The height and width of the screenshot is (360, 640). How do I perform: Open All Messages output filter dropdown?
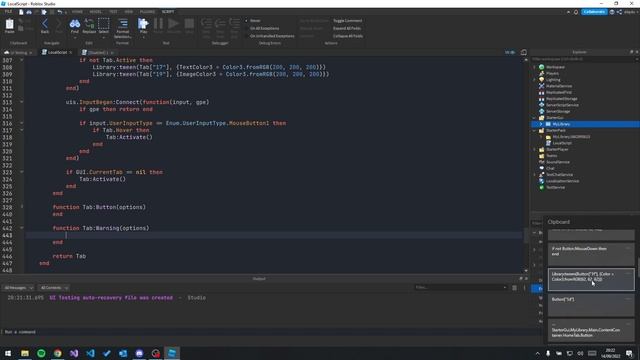[19, 288]
